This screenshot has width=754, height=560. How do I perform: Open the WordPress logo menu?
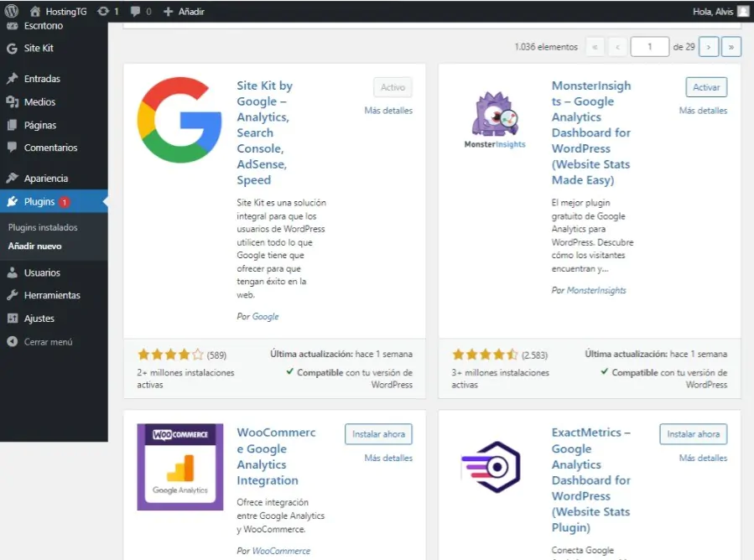point(12,11)
